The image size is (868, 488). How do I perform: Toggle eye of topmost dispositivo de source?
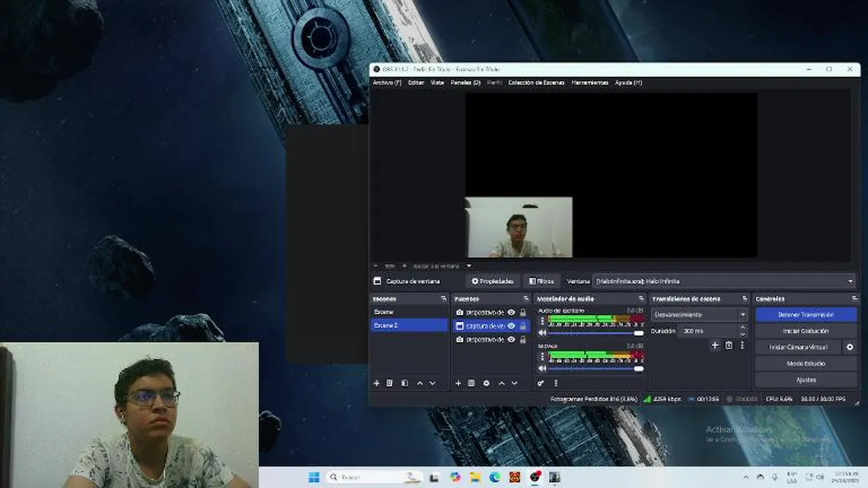[511, 312]
